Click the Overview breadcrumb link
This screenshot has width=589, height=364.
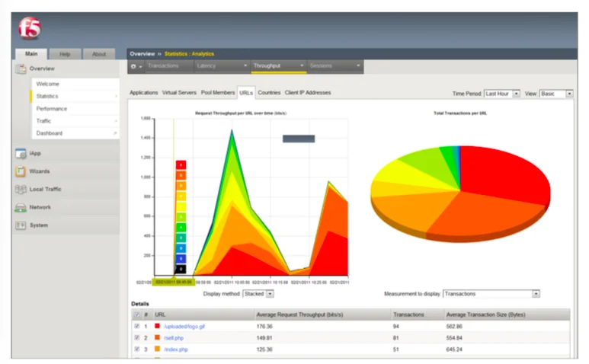[142, 54]
